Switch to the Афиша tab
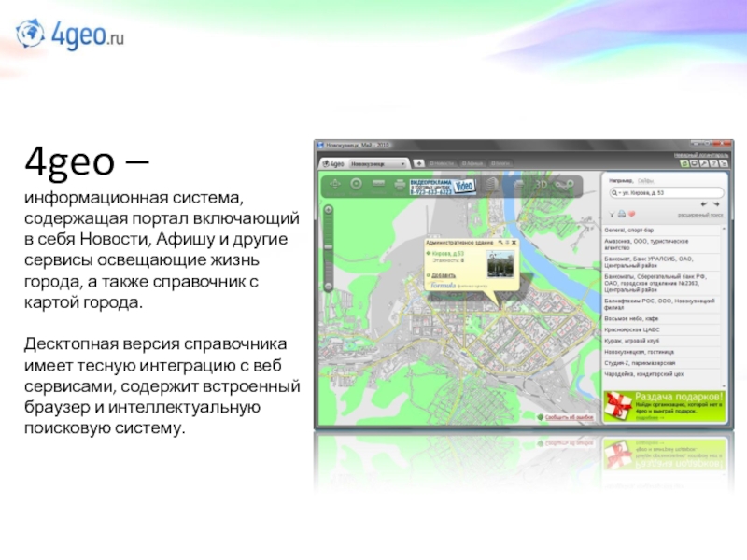The width and height of the screenshot is (747, 560). point(473,163)
